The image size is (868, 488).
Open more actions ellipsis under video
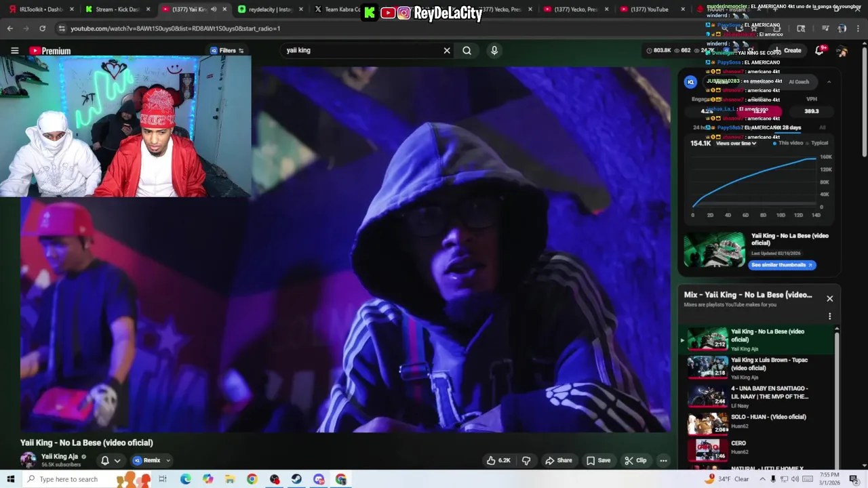pyautogui.click(x=663, y=460)
